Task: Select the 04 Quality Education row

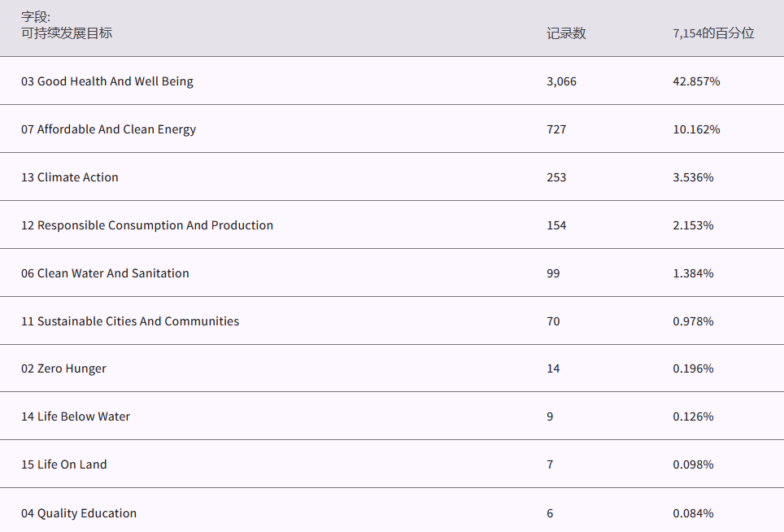Action: pos(79,513)
